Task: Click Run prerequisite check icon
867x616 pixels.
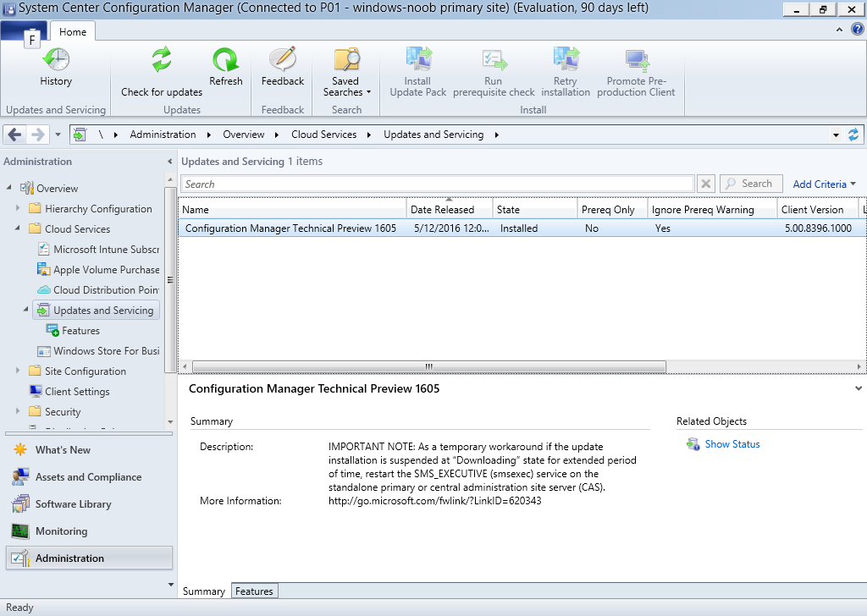Action: click(494, 60)
